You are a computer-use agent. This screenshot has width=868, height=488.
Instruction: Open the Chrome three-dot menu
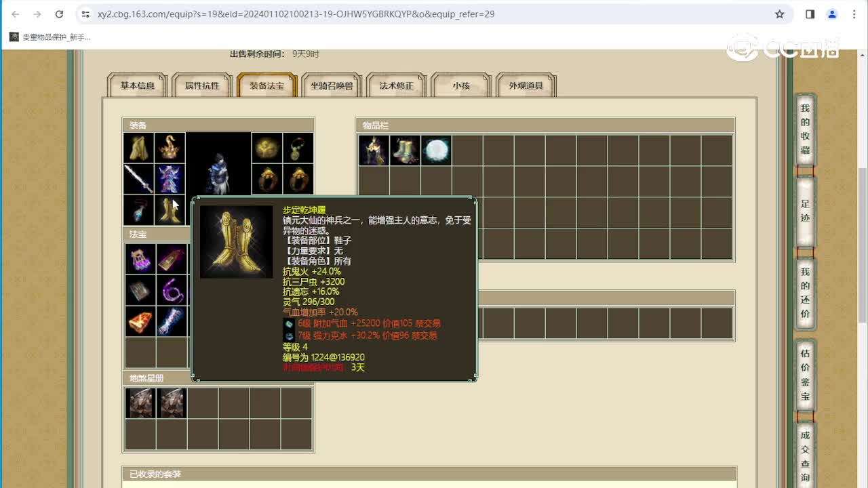click(x=854, y=14)
